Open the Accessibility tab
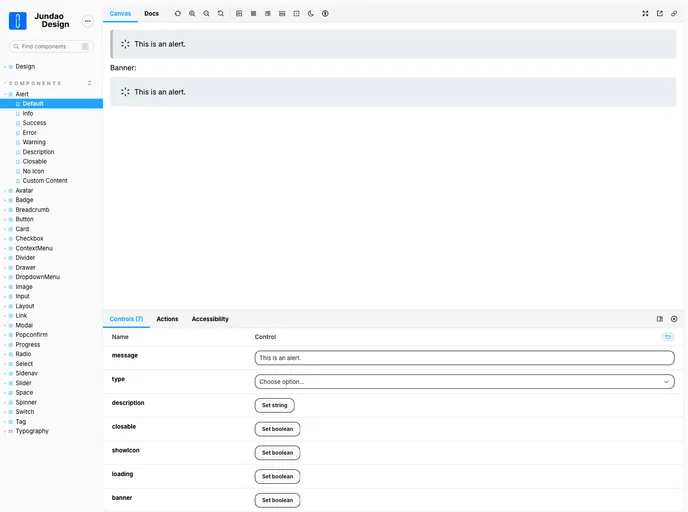The height and width of the screenshot is (512, 688). [x=210, y=319]
